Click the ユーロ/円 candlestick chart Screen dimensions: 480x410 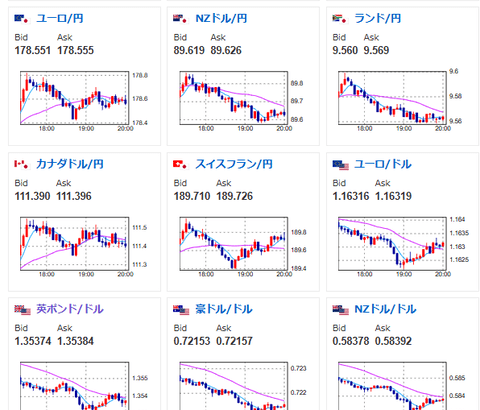point(76,101)
